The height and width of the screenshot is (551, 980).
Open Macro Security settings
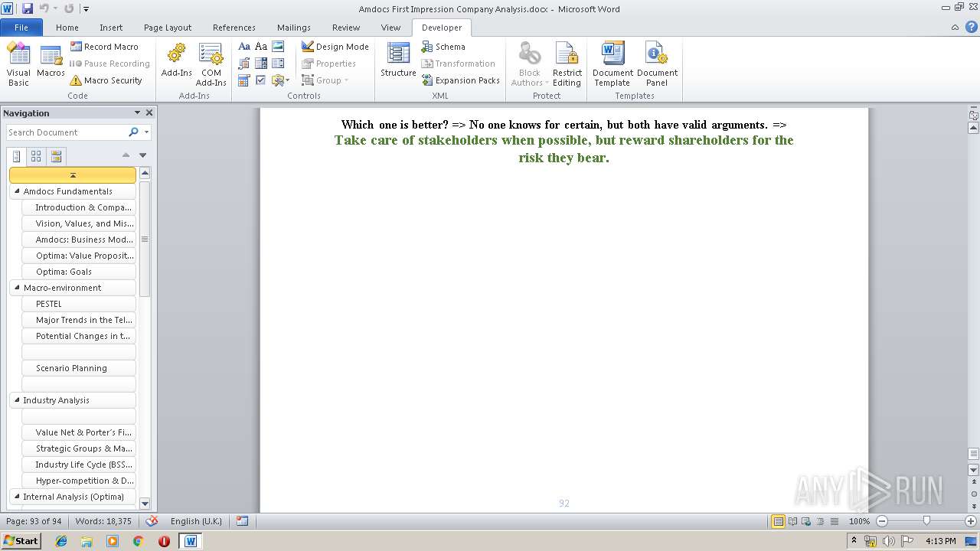[x=106, y=80]
